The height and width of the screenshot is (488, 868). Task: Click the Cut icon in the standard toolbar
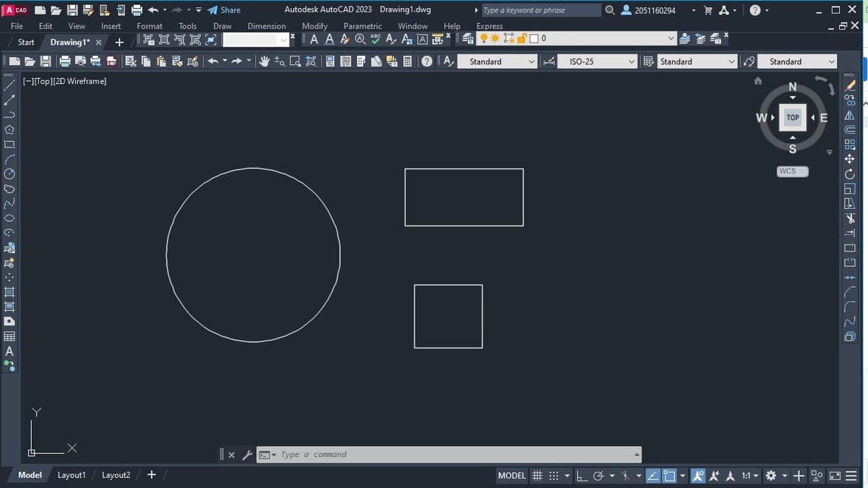[x=131, y=61]
